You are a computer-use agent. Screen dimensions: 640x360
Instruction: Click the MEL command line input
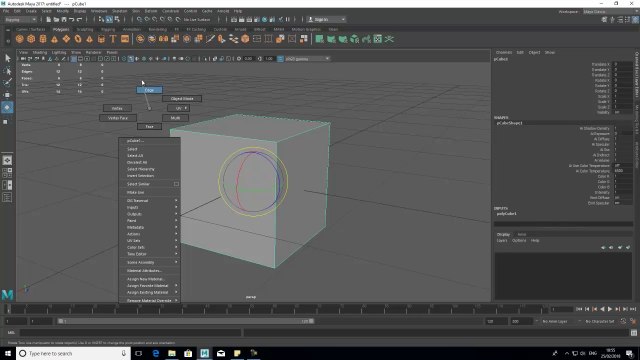point(131,333)
